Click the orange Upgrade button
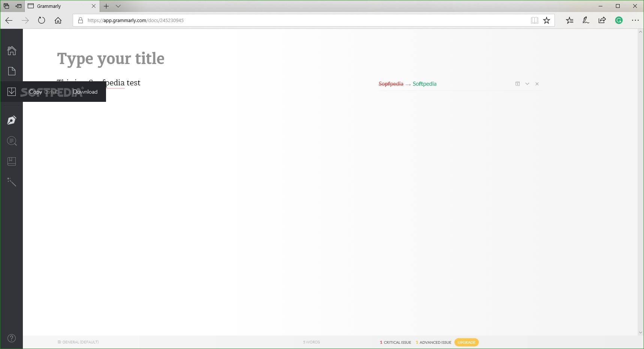Screen dimensions: 644x349 coord(466,342)
